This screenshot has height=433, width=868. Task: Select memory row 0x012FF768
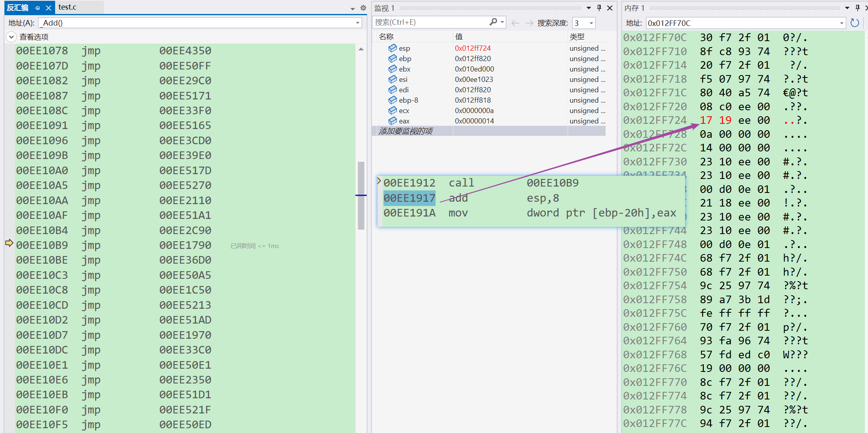715,355
